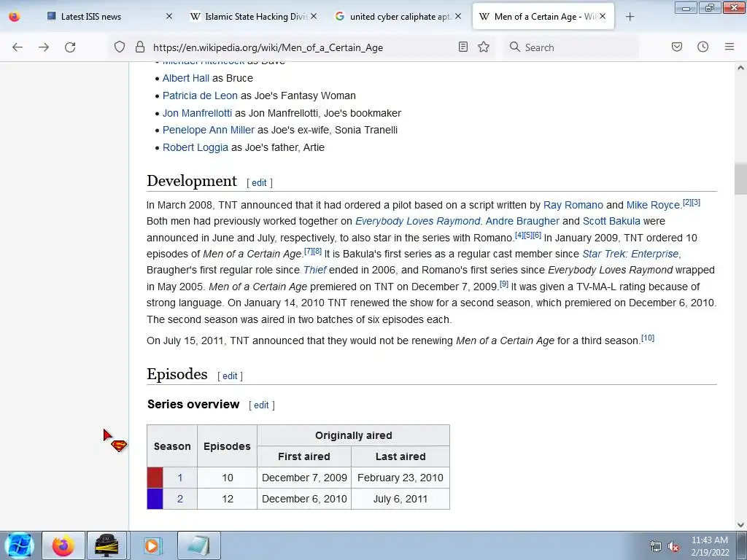Close the Men of a Certain Age tab
The height and width of the screenshot is (560, 747).
point(603,16)
